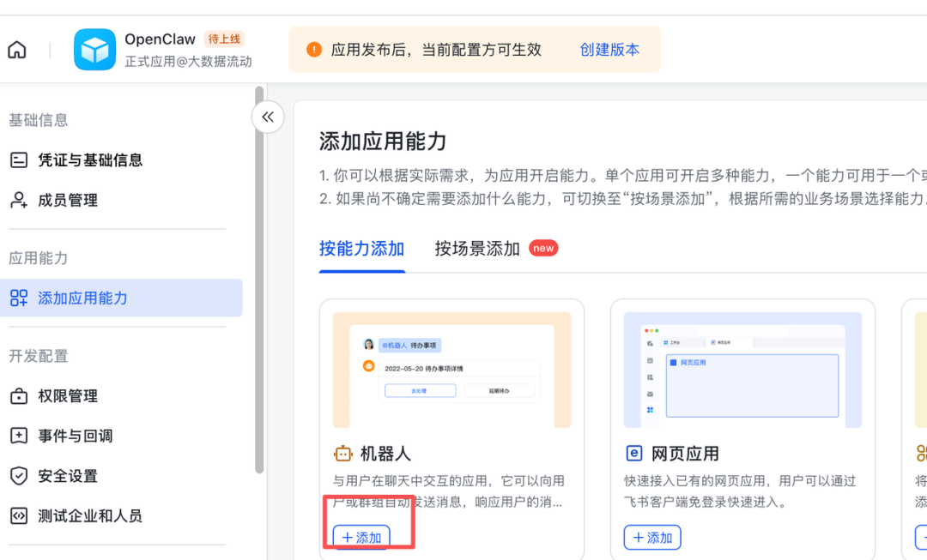The image size is (927, 560).
Task: Click the 事件与回调 events icon
Action: (21, 436)
